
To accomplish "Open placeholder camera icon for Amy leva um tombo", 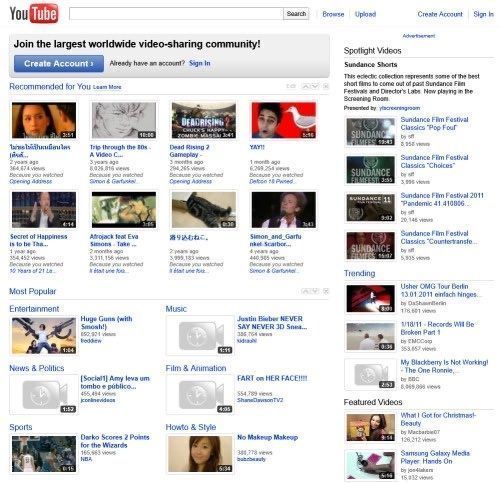I will [44, 395].
